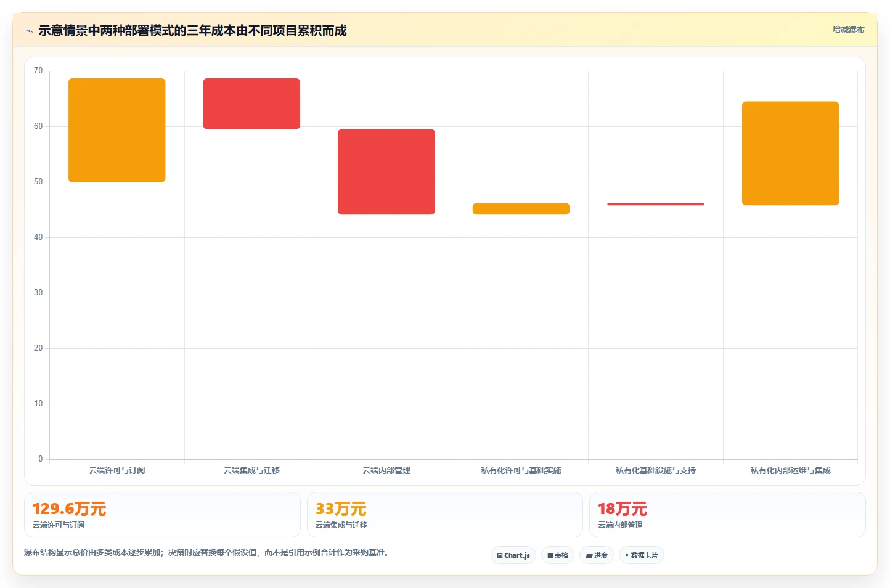Click the y-axis value 0
The width and height of the screenshot is (890, 588).
point(41,459)
